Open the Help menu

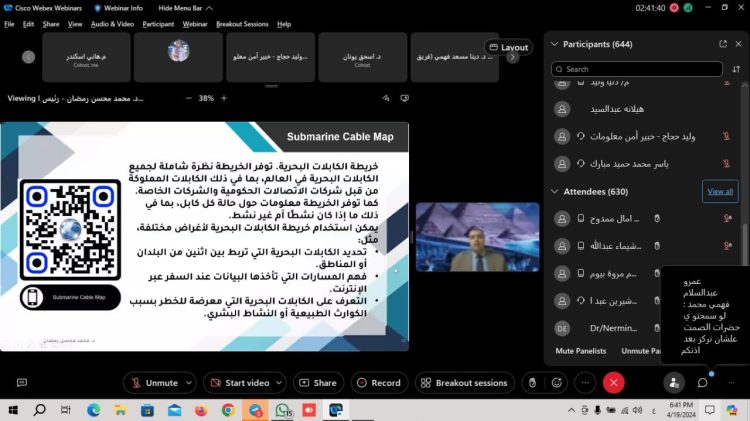click(284, 24)
